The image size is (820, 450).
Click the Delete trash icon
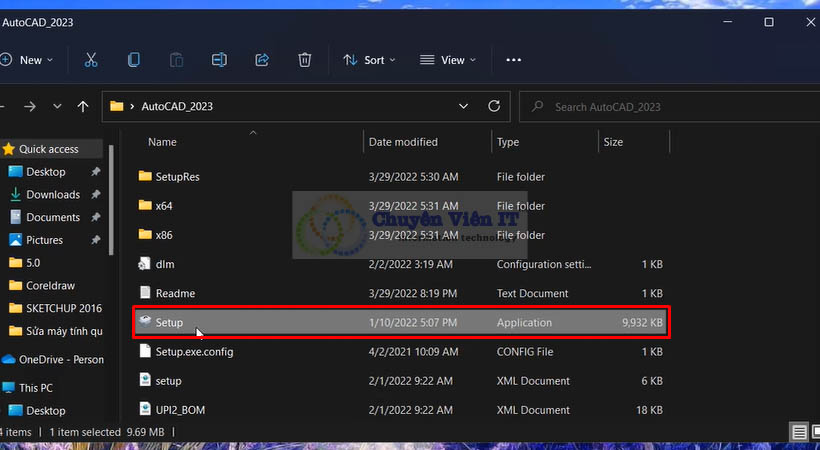pos(305,60)
